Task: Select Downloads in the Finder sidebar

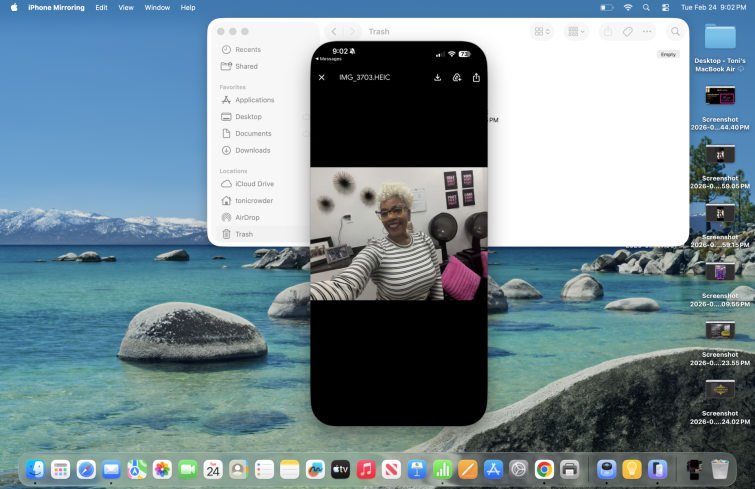Action: pyautogui.click(x=252, y=150)
